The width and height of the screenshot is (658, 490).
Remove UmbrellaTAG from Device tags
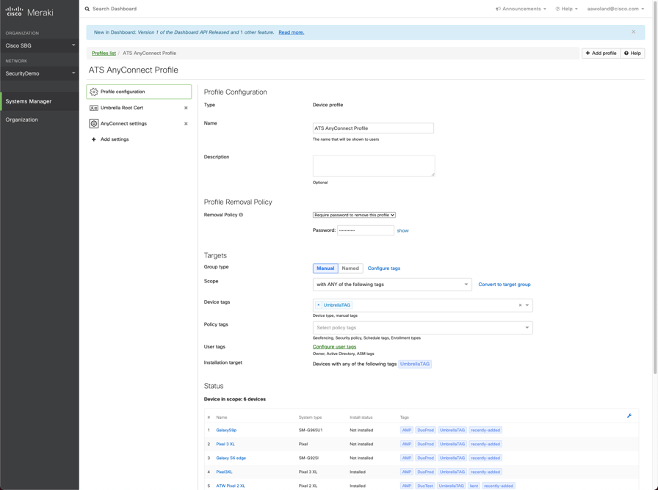coord(318,305)
